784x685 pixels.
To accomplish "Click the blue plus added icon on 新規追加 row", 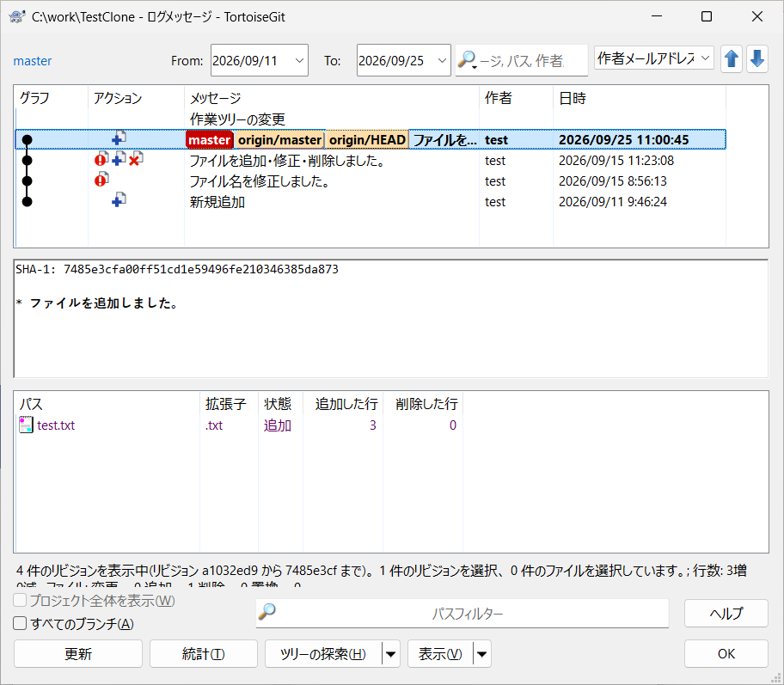I will (119, 200).
